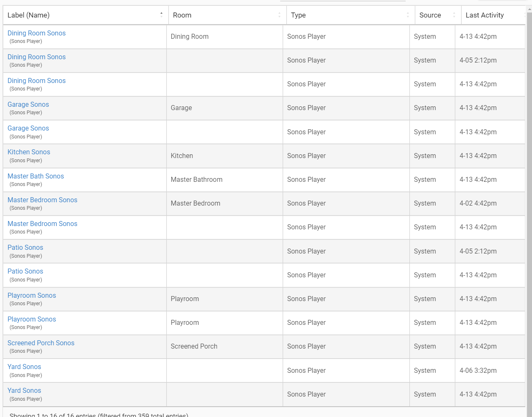Click the Source column sort arrows icon
The height and width of the screenshot is (417, 532).
pos(454,15)
